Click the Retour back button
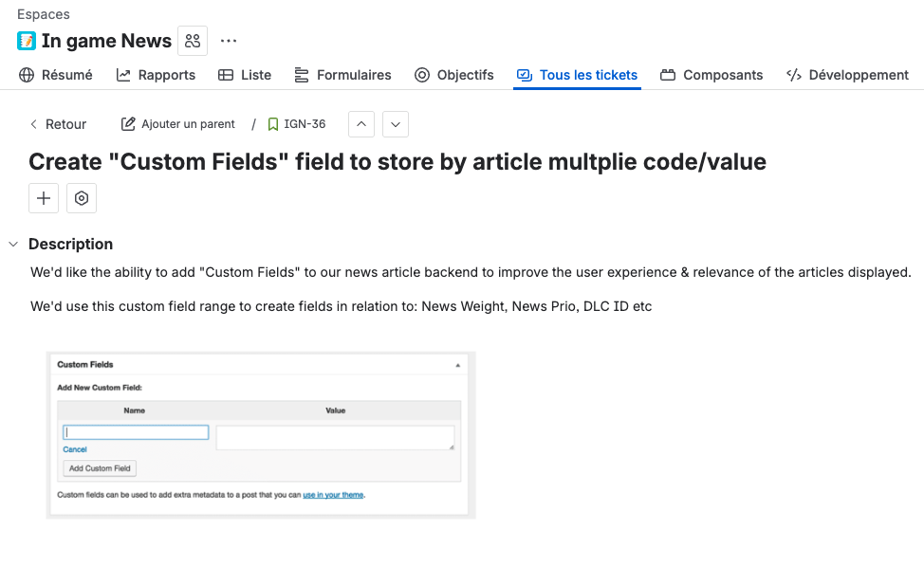 pos(58,124)
